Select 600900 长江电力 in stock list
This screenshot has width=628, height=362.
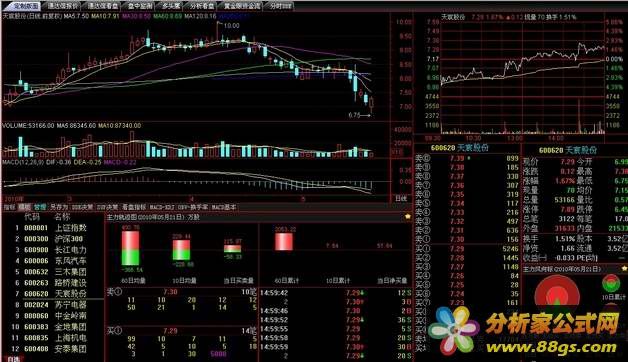coord(52,250)
